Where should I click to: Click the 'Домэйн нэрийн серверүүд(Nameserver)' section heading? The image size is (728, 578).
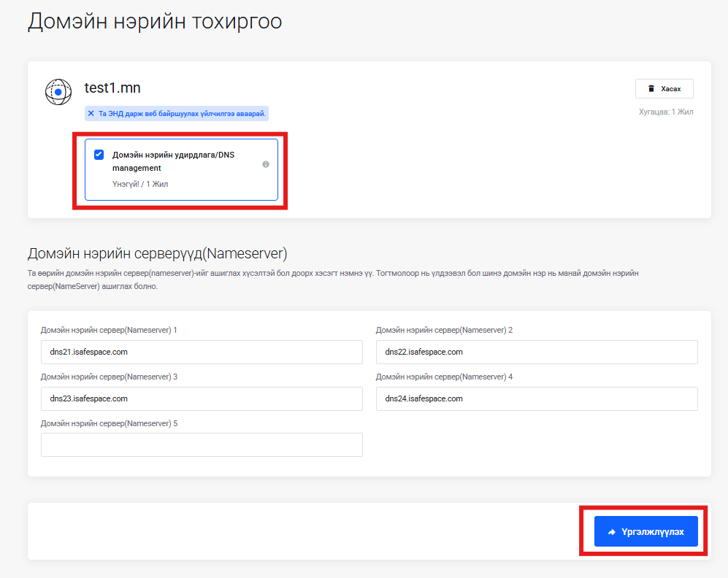157,254
